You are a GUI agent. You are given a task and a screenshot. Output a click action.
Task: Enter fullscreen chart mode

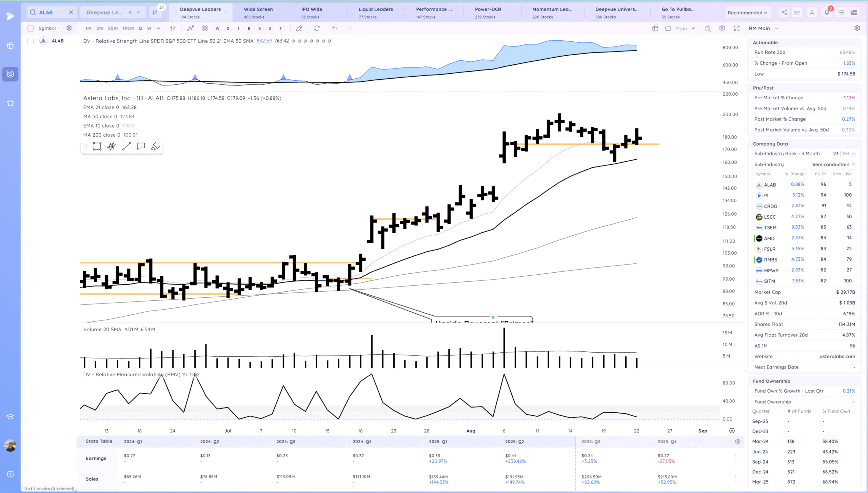click(736, 28)
